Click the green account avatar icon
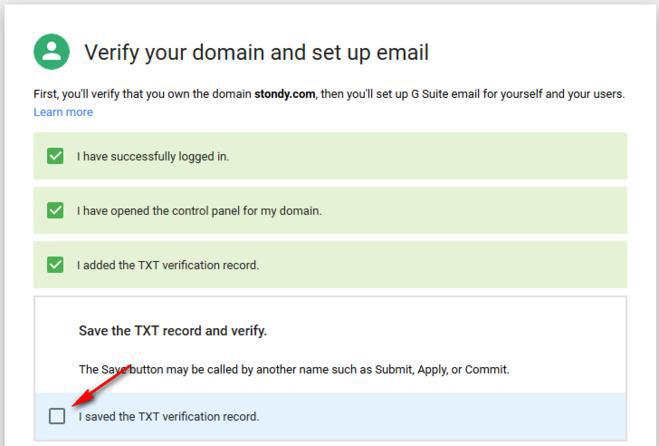 51,52
